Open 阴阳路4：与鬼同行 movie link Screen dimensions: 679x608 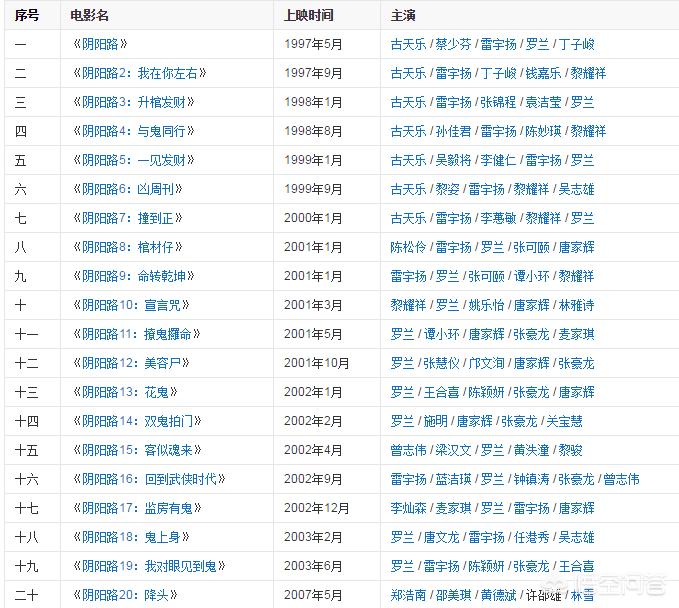[133, 131]
